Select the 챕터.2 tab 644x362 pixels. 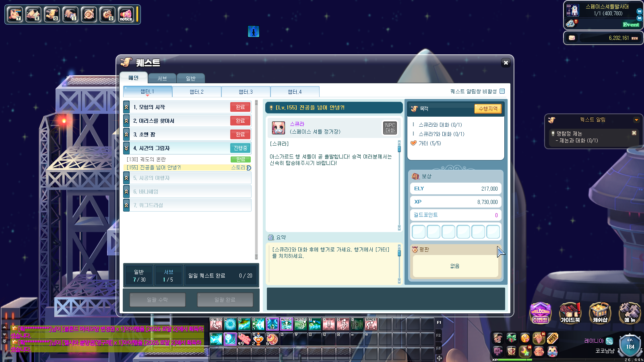pyautogui.click(x=196, y=92)
